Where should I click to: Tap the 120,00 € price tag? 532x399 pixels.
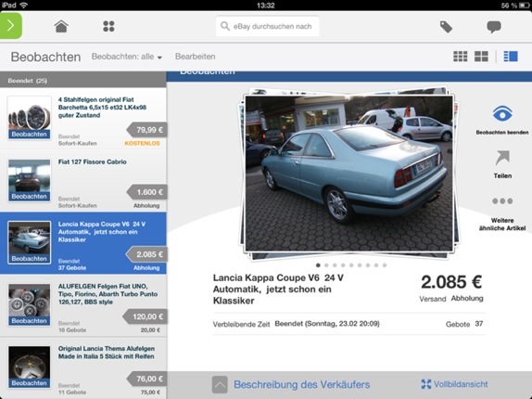click(x=145, y=316)
